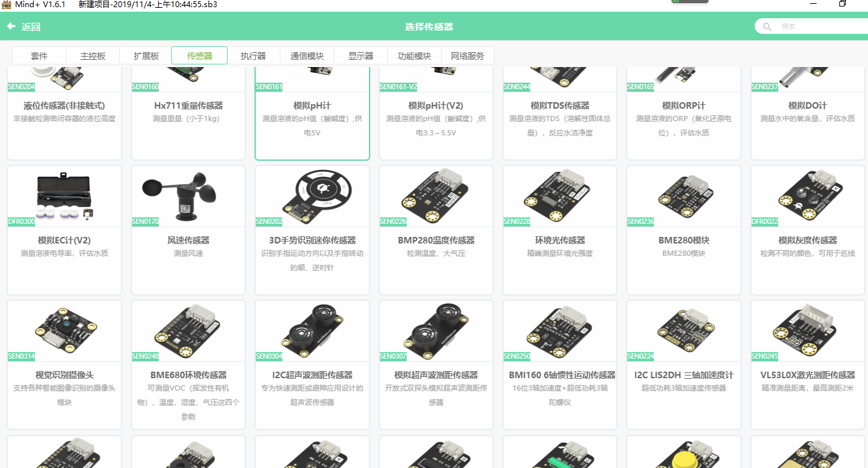Screen dimensions: 868x468
Task: Click the 液位传感器(非接触式) title
Action: point(64,105)
